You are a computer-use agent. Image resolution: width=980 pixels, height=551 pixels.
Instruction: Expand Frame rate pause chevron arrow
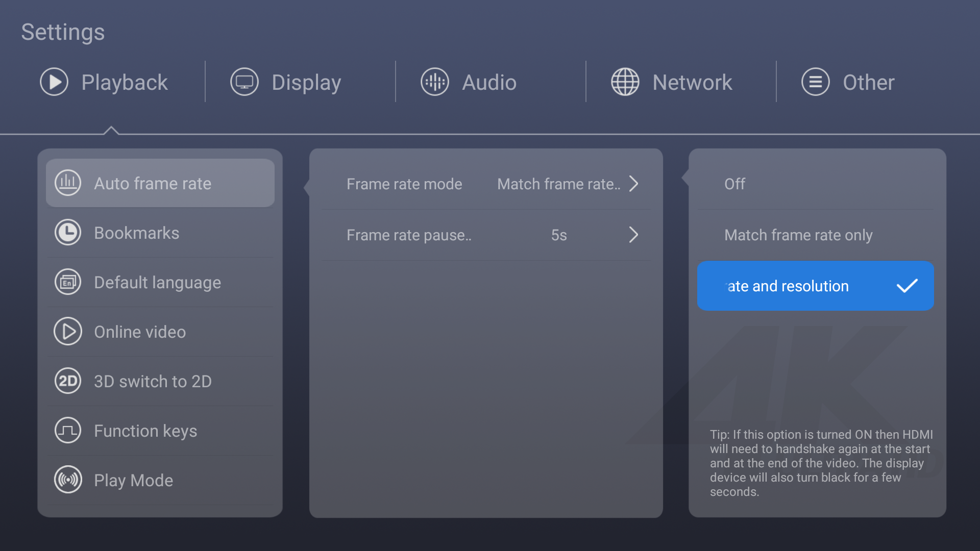(633, 235)
